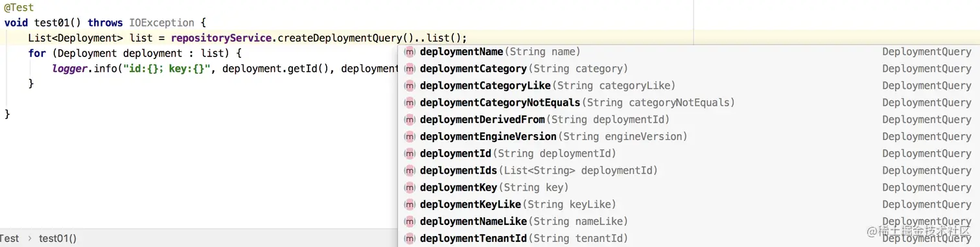
Task: Pick deploymentCategoryNotEquals suggestion
Action: [688, 102]
